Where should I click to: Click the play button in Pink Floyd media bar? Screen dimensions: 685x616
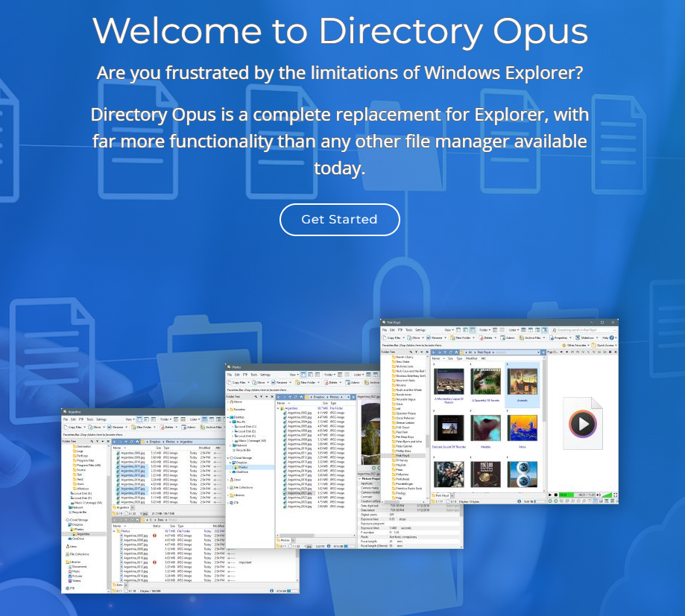550,495
